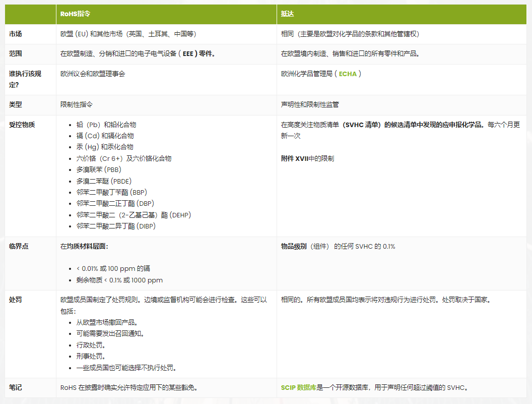Viewport: 532px width, 404px height.
Task: Select the 类型 row label
Action: click(x=16, y=105)
